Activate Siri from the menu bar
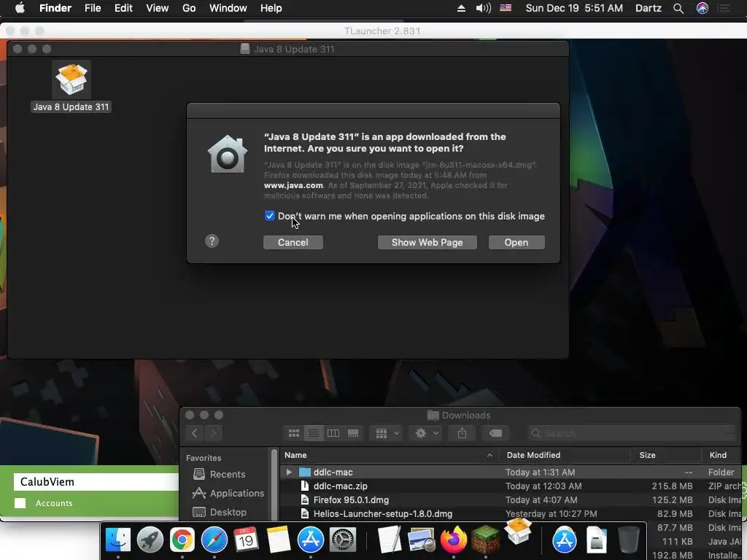The height and width of the screenshot is (560, 747). [x=703, y=8]
